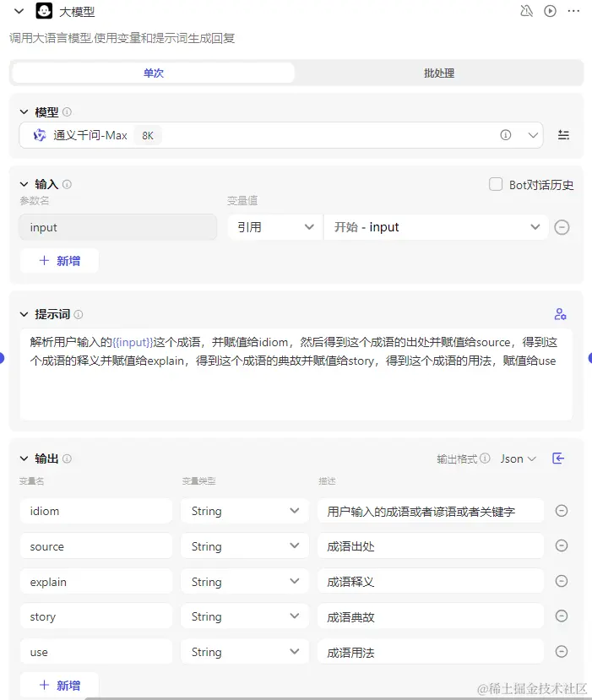Run the node with play icon

click(550, 11)
